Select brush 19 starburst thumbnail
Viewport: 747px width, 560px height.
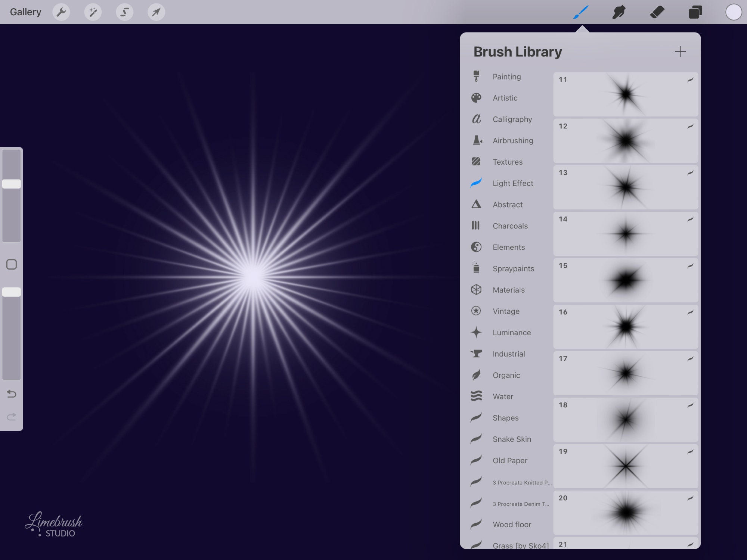(625, 466)
